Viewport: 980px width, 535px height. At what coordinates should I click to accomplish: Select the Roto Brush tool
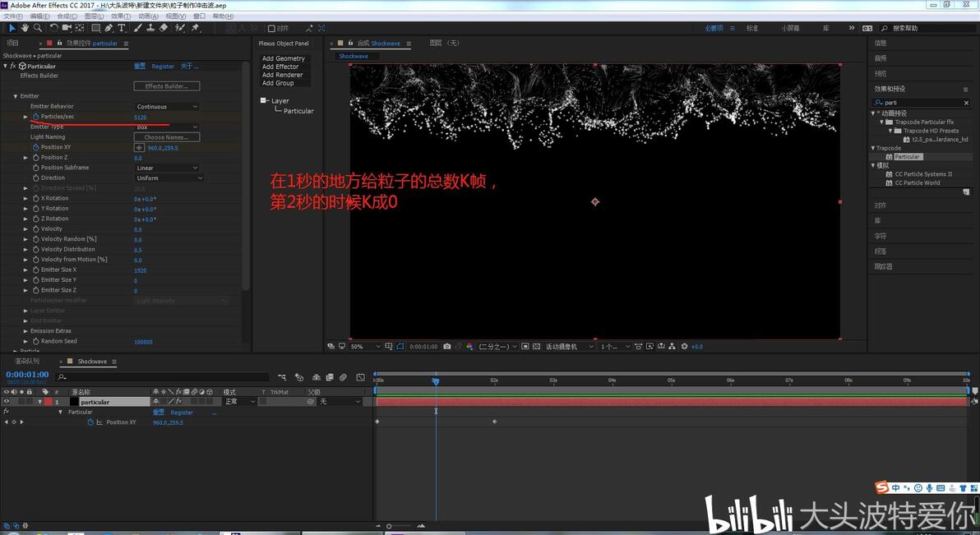(180, 28)
